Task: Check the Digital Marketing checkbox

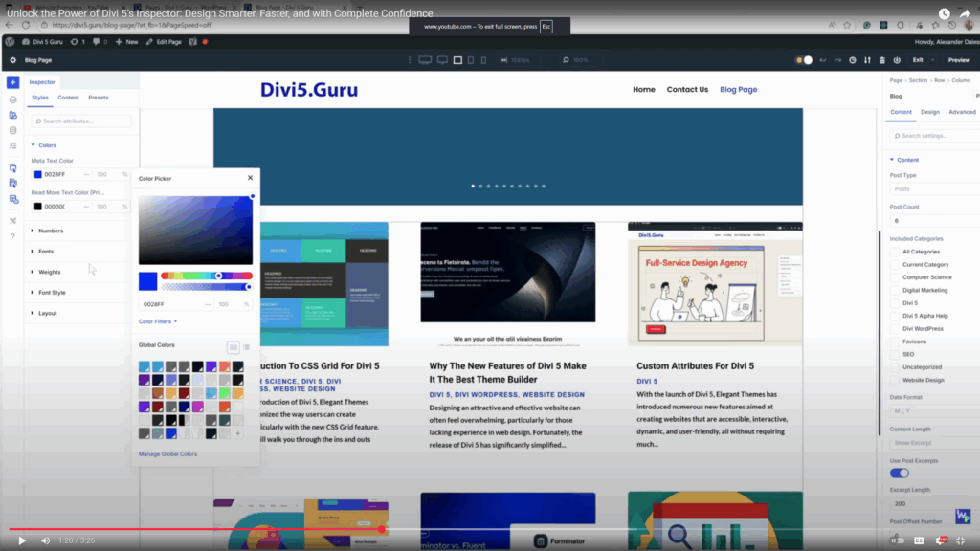Action: click(895, 291)
